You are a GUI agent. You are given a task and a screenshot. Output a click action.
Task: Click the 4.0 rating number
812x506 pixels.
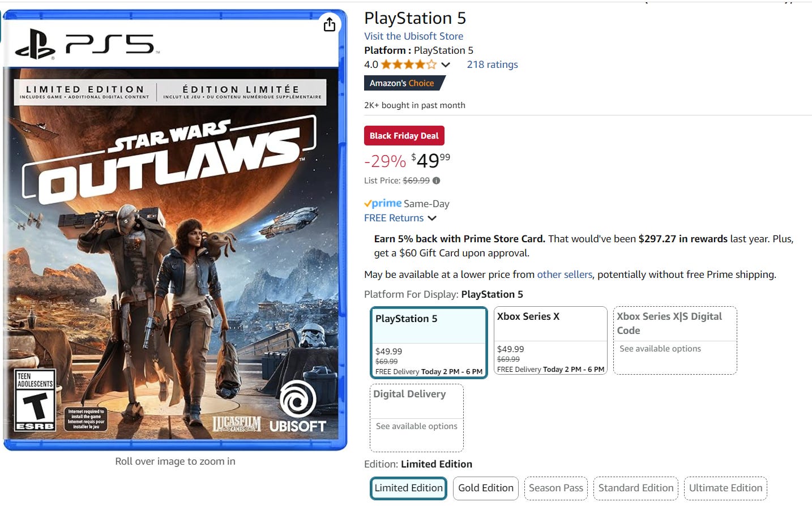pos(371,65)
